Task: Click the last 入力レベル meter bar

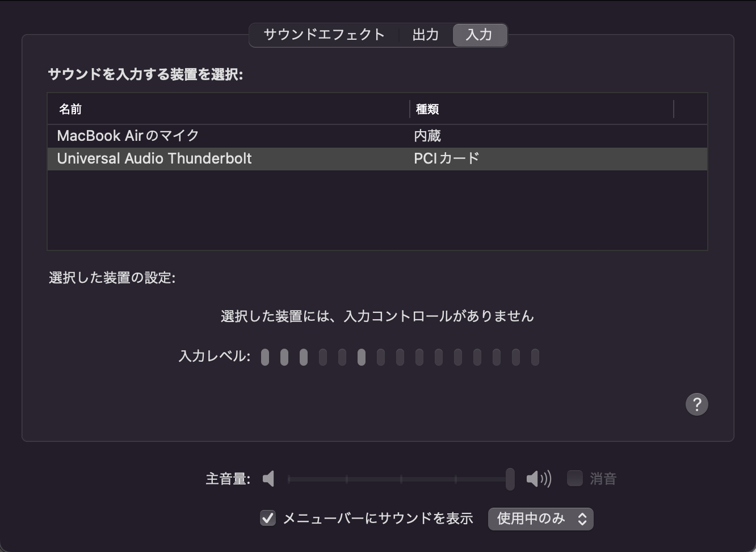Action: click(x=535, y=357)
